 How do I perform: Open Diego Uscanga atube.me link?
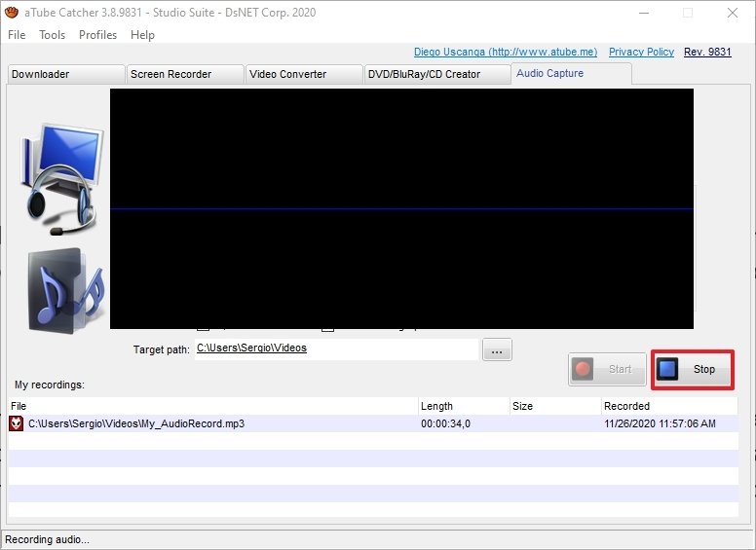[506, 52]
